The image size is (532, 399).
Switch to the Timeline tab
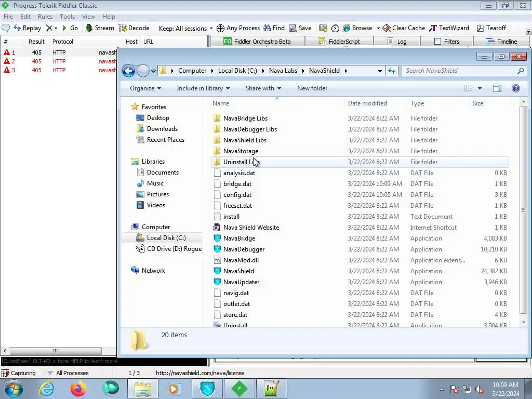click(x=501, y=42)
